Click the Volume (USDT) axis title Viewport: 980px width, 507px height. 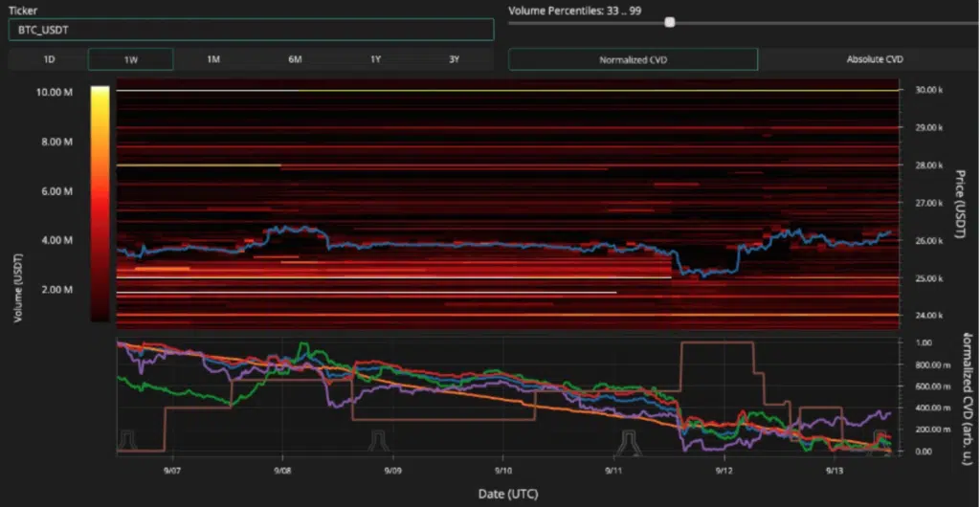(18, 288)
